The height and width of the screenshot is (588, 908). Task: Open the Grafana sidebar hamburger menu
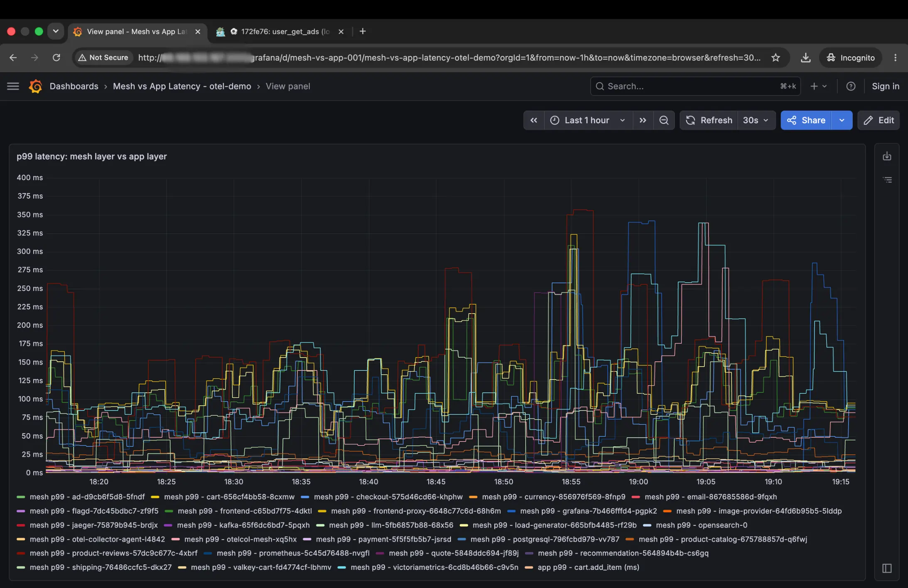pyautogui.click(x=13, y=86)
